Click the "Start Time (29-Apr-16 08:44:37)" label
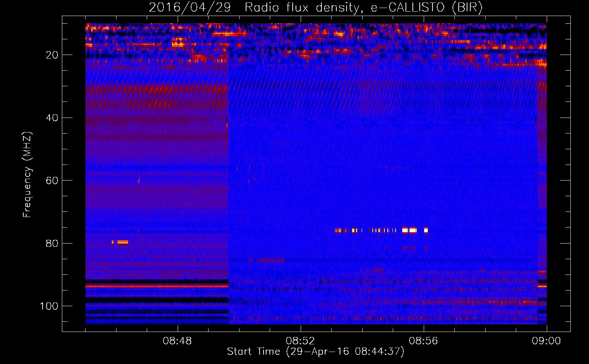Image resolution: width=589 pixels, height=364 pixels. click(x=316, y=352)
